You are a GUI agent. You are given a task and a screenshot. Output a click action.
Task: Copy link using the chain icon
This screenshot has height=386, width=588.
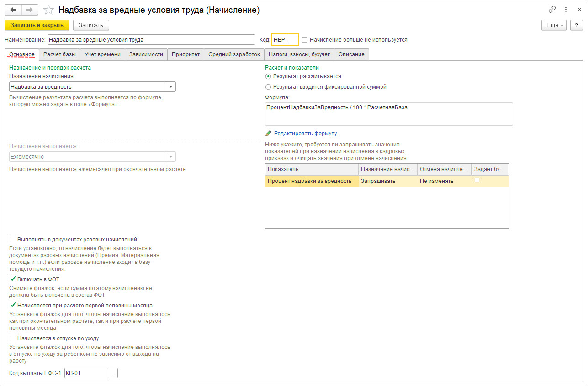[552, 10]
